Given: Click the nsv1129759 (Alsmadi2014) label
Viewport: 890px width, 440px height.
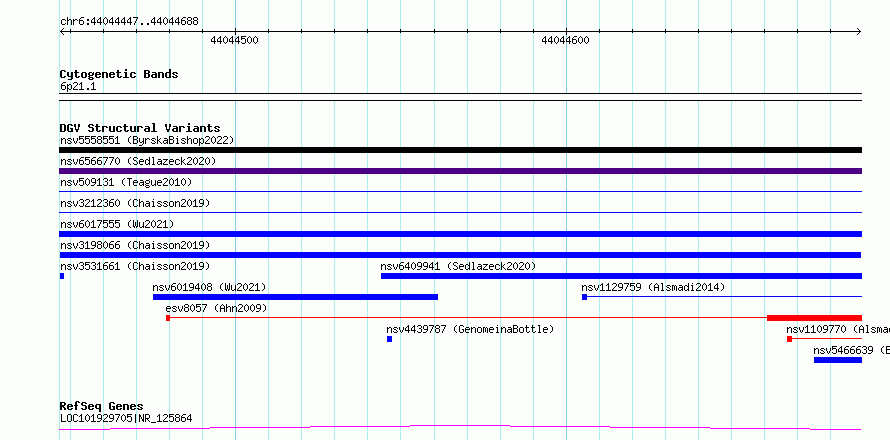Looking at the screenshot, I should pyautogui.click(x=653, y=287).
